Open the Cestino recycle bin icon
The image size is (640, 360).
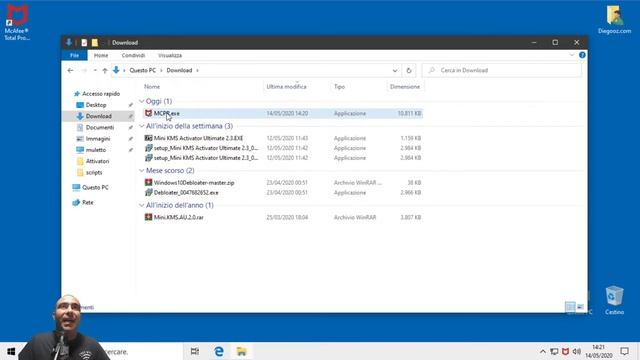pos(614,300)
